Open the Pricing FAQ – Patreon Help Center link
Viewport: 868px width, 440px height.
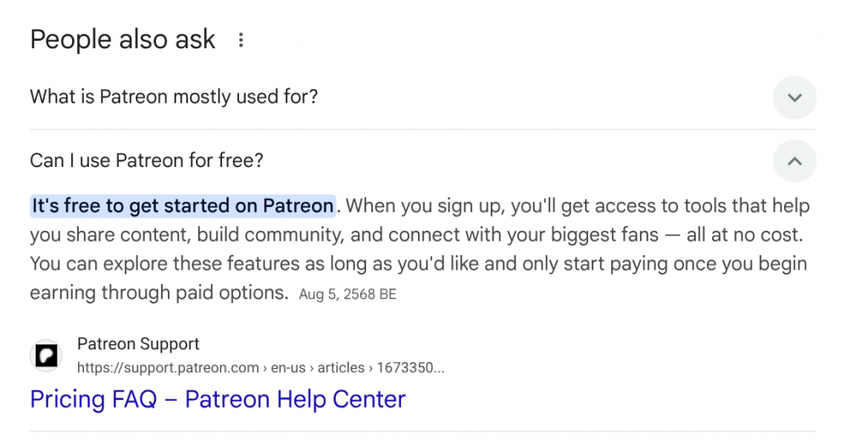point(218,398)
